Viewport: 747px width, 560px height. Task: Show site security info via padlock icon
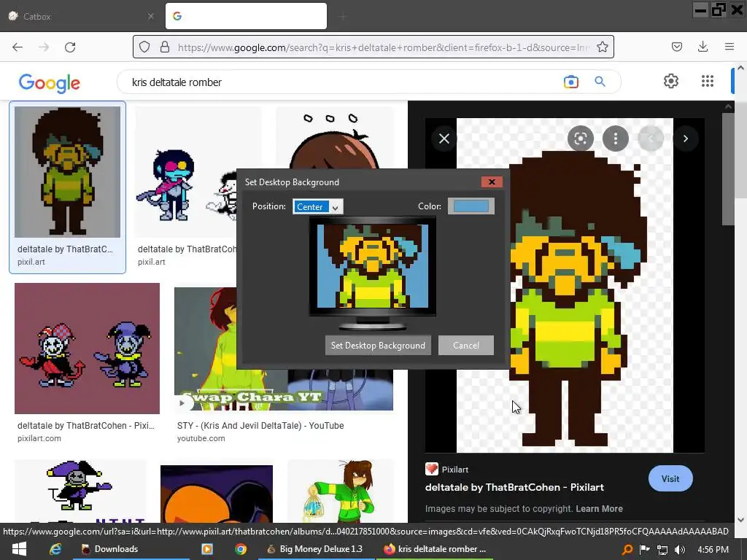point(165,47)
